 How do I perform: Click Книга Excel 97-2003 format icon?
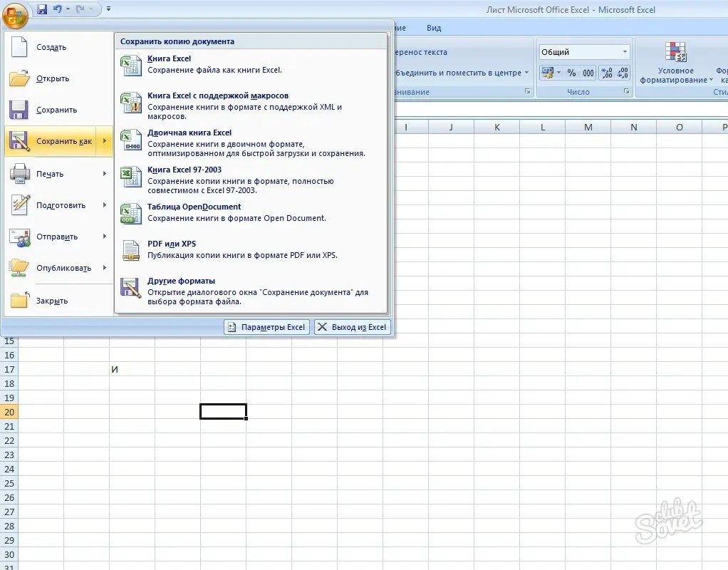[131, 177]
